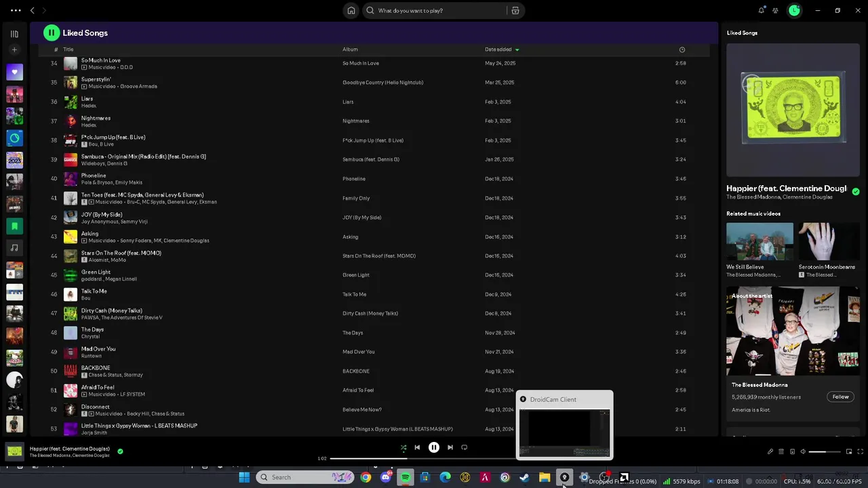
Task: Click the DroidCam Client preview thumbnail
Action: coord(564,432)
